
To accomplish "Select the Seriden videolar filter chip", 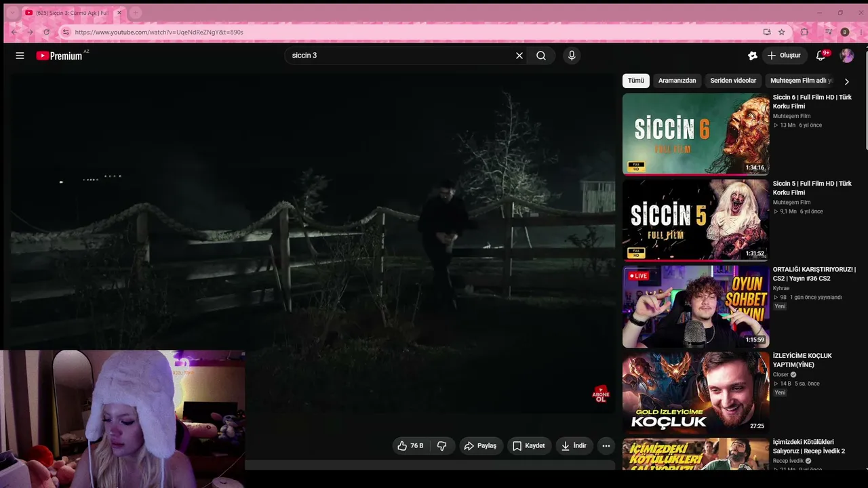I will pos(733,81).
